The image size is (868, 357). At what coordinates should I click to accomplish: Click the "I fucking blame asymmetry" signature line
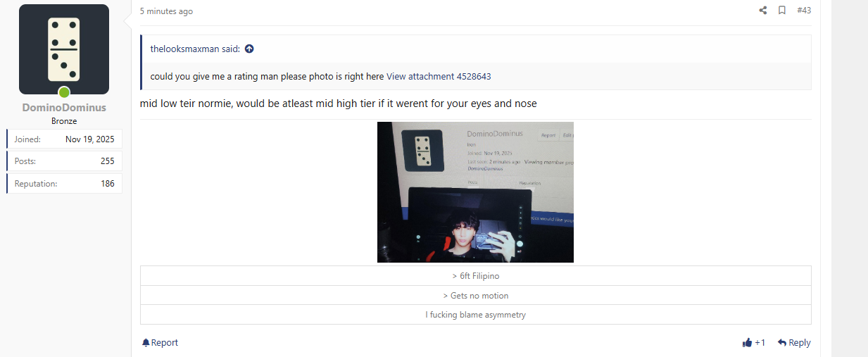point(475,315)
